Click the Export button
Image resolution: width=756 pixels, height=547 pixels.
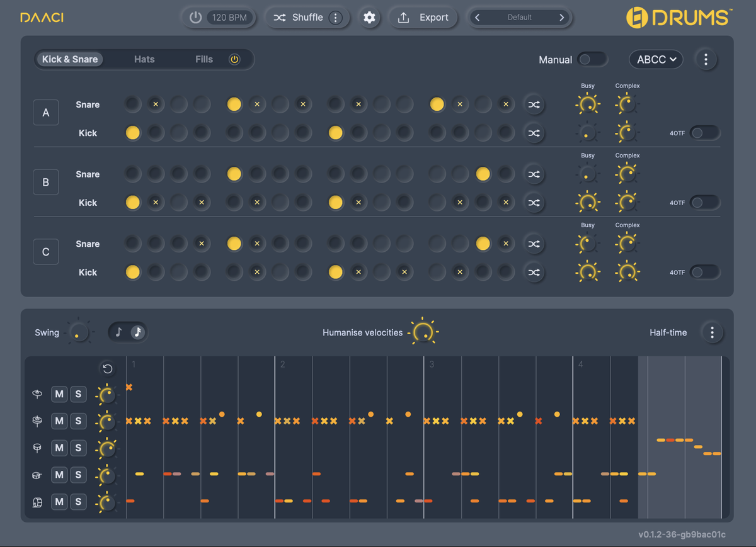[x=423, y=18]
